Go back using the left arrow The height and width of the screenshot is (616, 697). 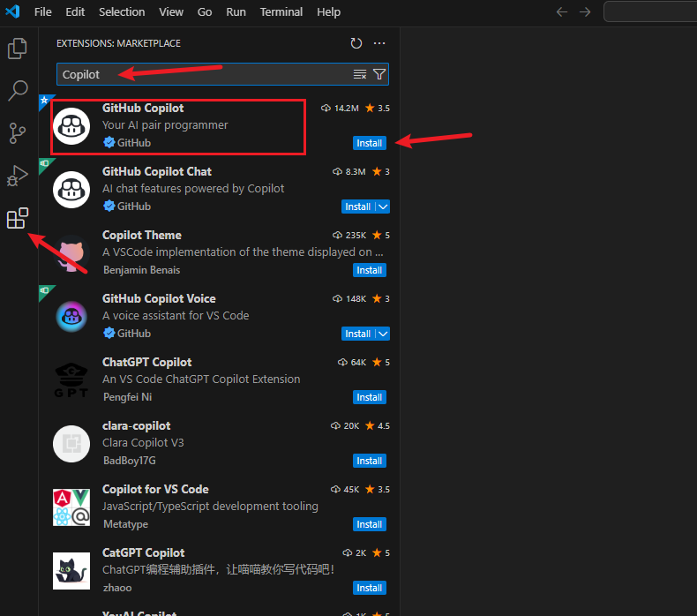pyautogui.click(x=562, y=12)
